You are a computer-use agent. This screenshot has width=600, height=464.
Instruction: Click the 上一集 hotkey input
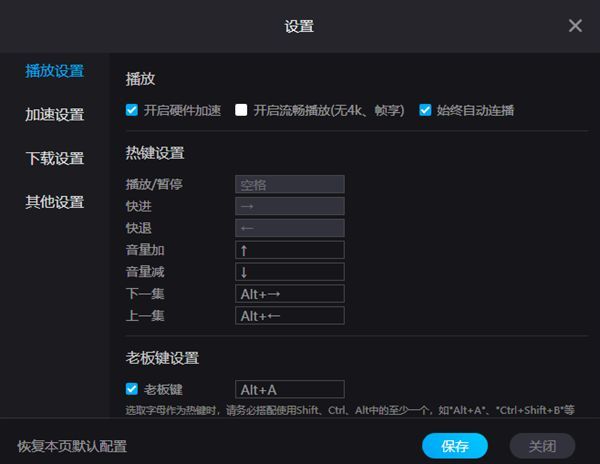click(x=289, y=316)
